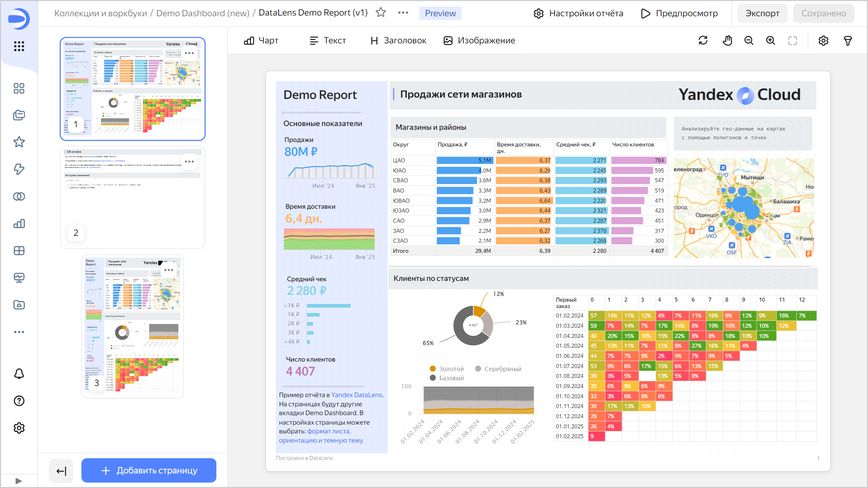Open the ellipsis menu next to report title

coord(403,13)
